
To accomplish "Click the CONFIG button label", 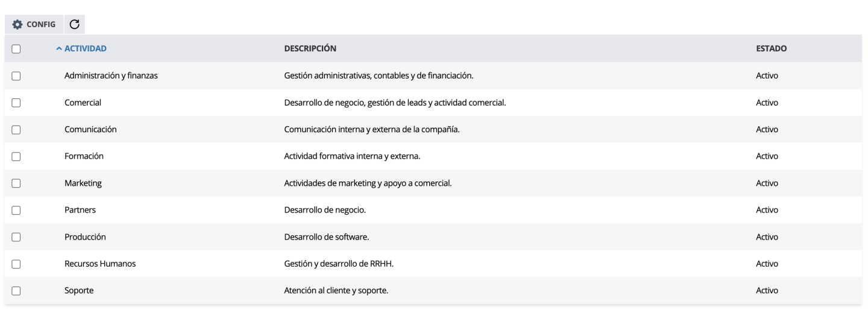I will click(x=41, y=25).
